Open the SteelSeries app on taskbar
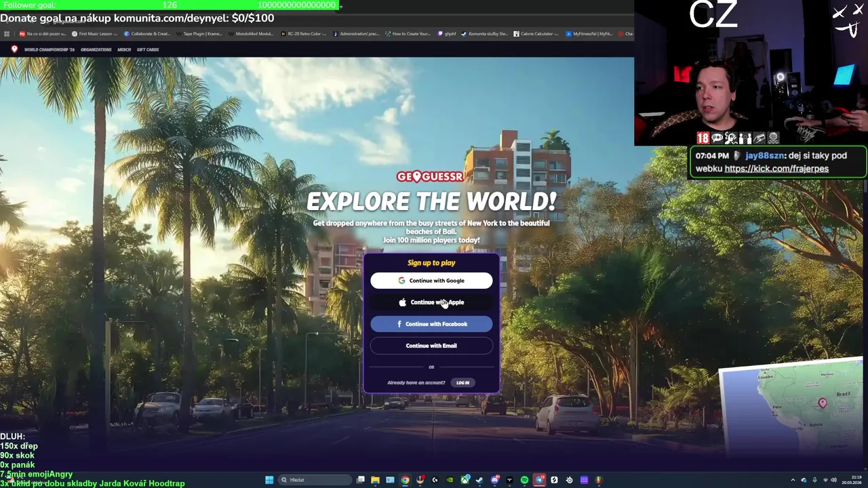Viewport: 868px width, 488px height. [569, 480]
